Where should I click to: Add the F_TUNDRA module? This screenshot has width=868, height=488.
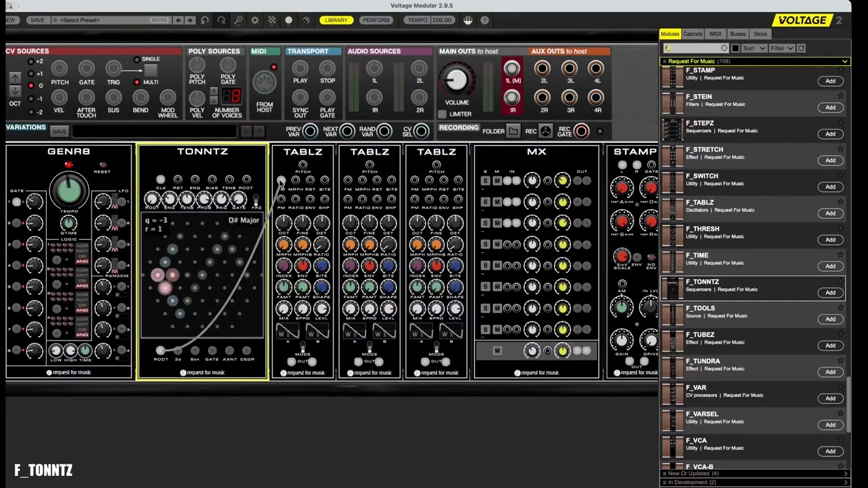tap(830, 372)
